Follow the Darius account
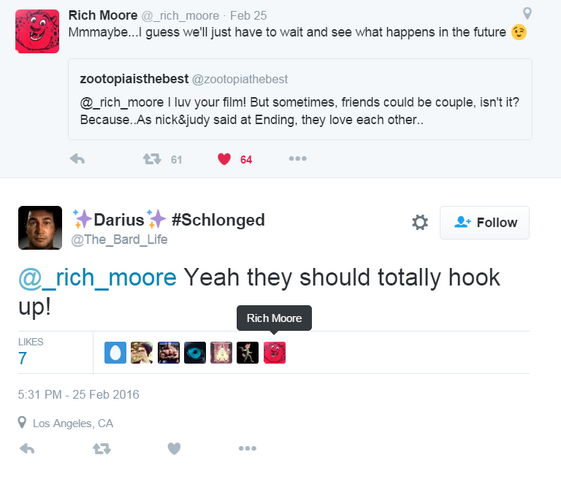 click(x=484, y=223)
